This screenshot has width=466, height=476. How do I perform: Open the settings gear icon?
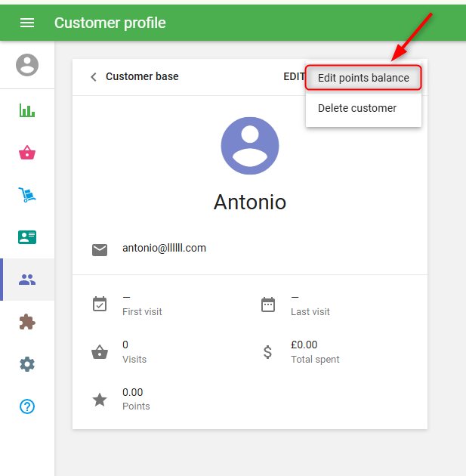point(27,364)
